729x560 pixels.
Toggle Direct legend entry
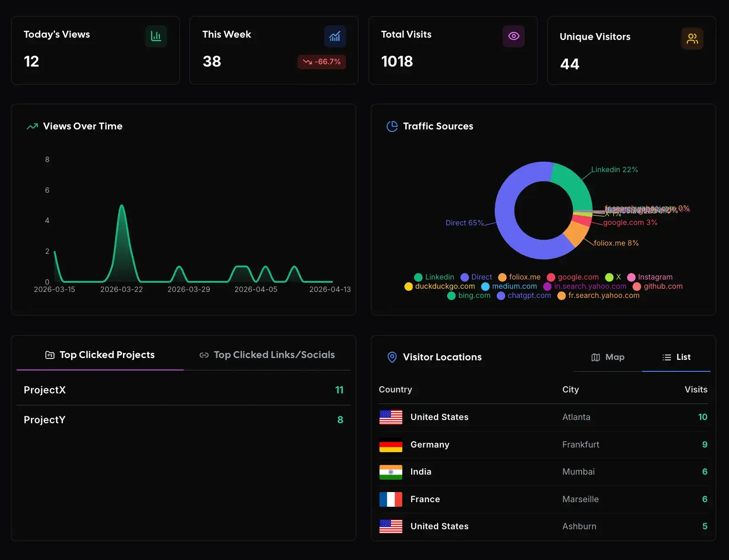[476, 277]
